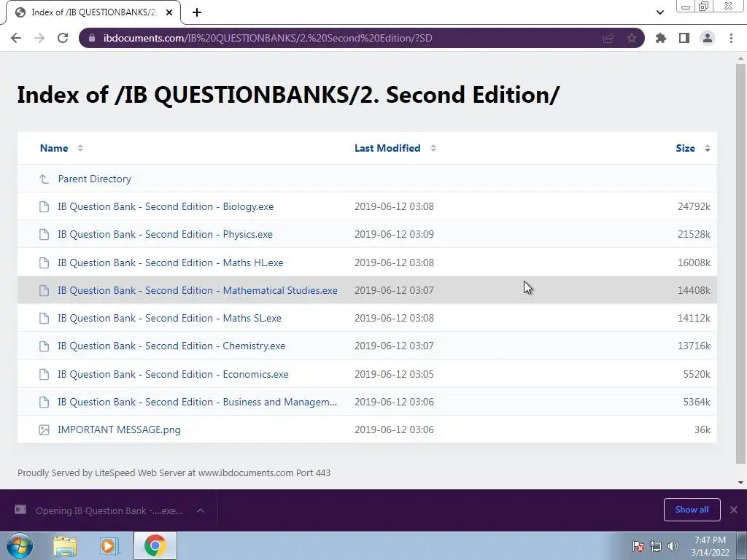Image resolution: width=747 pixels, height=560 pixels.
Task: Bookmark this page with the star icon
Action: pyautogui.click(x=631, y=38)
